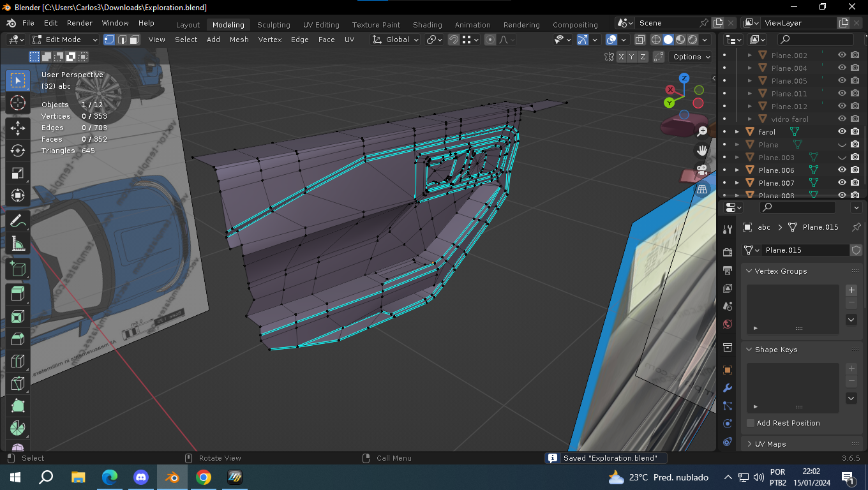The width and height of the screenshot is (868, 490).
Task: Pin the properties context with the pin icon
Action: click(x=857, y=227)
